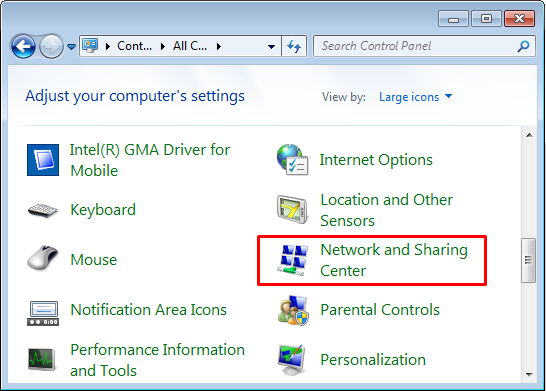Open Internet Options link
Screen dimensions: 546x391
(x=376, y=160)
